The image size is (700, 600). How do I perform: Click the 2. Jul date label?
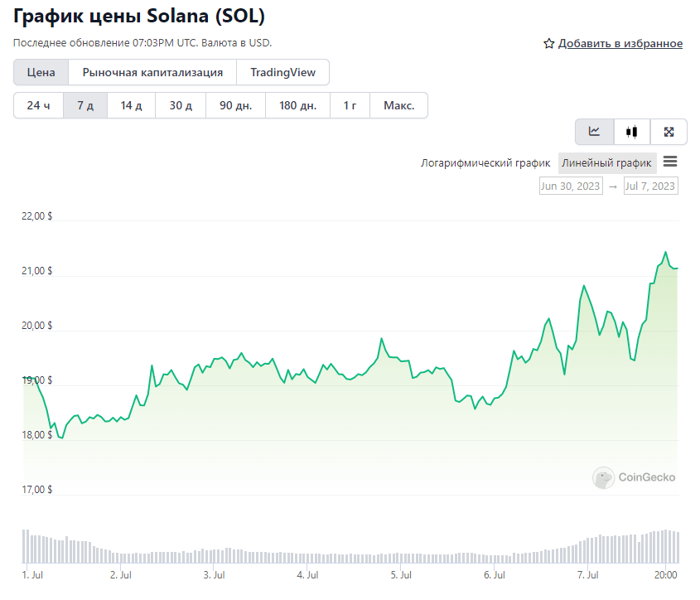(x=121, y=575)
